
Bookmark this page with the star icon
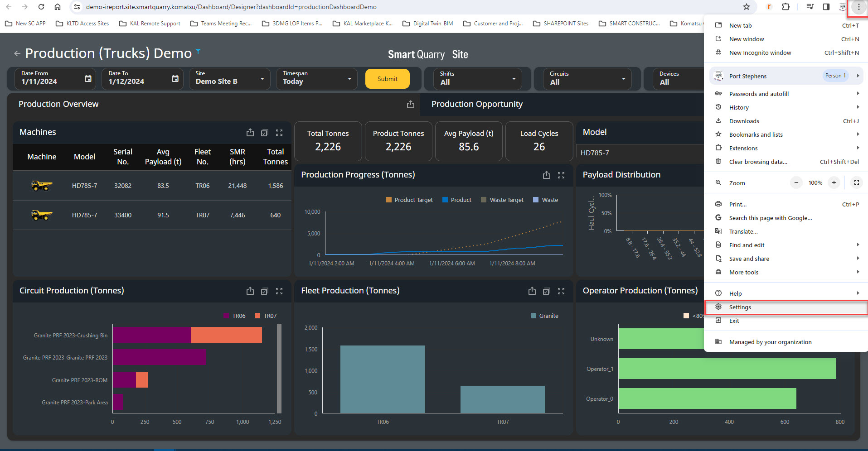pos(747,7)
